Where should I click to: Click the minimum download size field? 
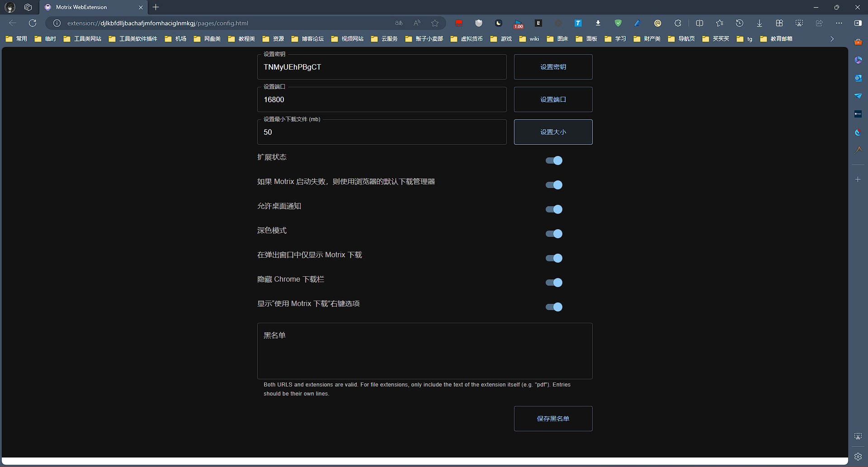[382, 132]
